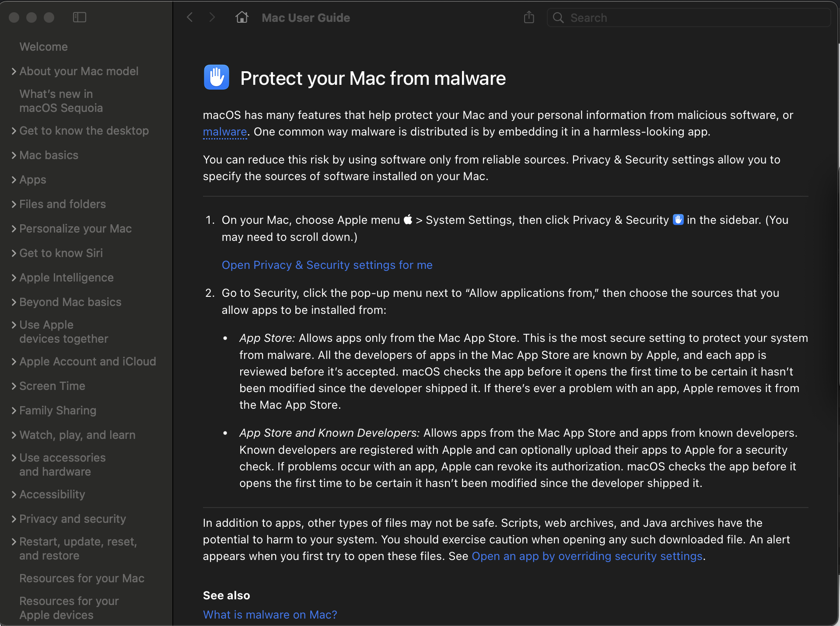This screenshot has width=840, height=626.
Task: Go back with the back arrow
Action: pos(189,17)
